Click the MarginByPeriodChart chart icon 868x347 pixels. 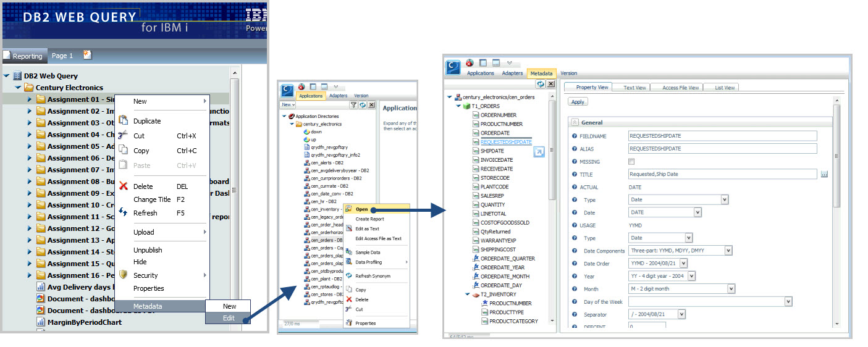click(x=41, y=322)
